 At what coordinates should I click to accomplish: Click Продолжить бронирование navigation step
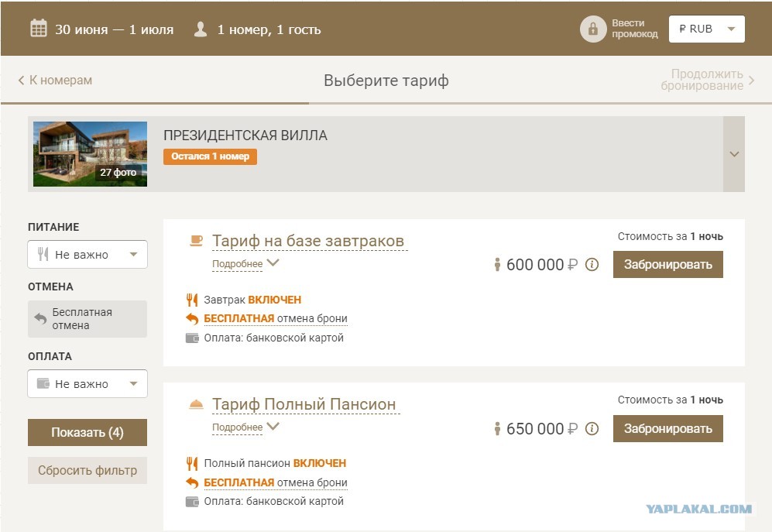[x=707, y=80]
